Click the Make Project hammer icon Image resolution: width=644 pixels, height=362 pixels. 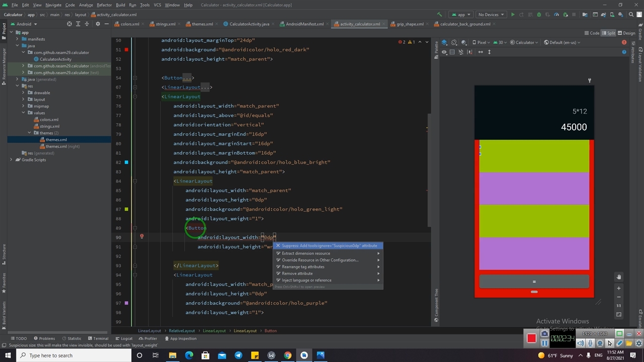pos(439,15)
